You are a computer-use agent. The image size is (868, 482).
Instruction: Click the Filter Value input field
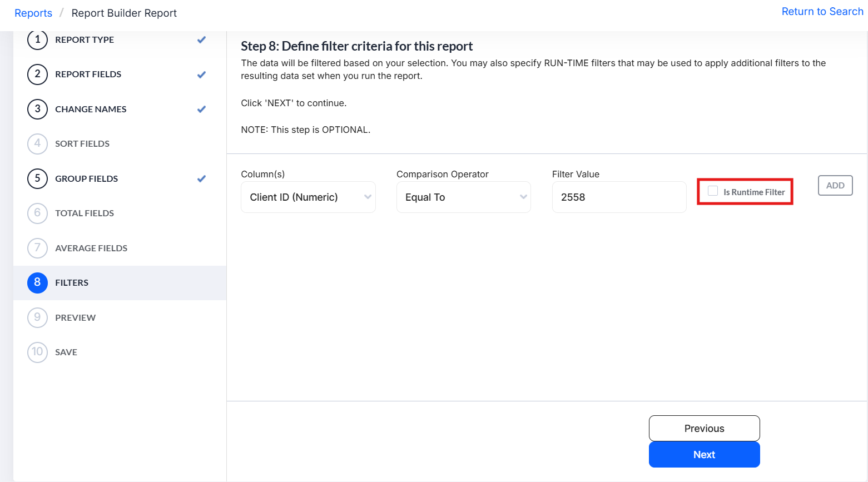(619, 197)
